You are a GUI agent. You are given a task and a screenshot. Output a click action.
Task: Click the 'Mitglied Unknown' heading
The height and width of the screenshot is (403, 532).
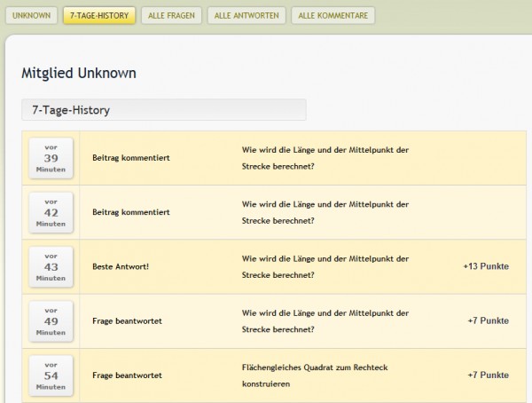(x=79, y=72)
